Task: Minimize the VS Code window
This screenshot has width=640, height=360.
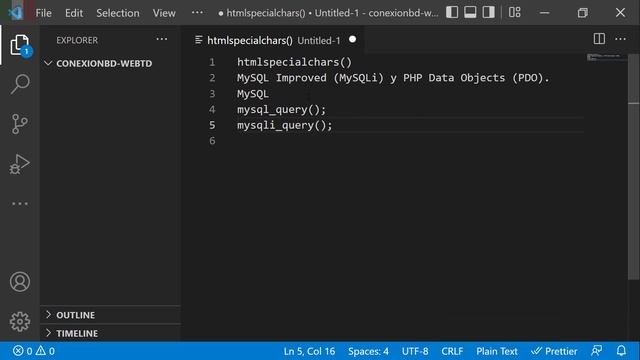Action: click(544, 13)
